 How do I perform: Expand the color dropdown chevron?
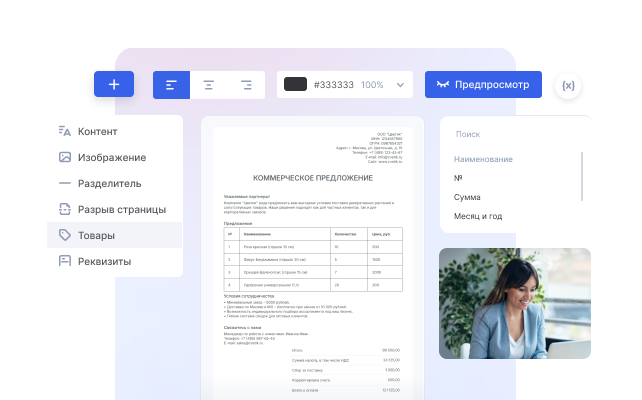(400, 85)
